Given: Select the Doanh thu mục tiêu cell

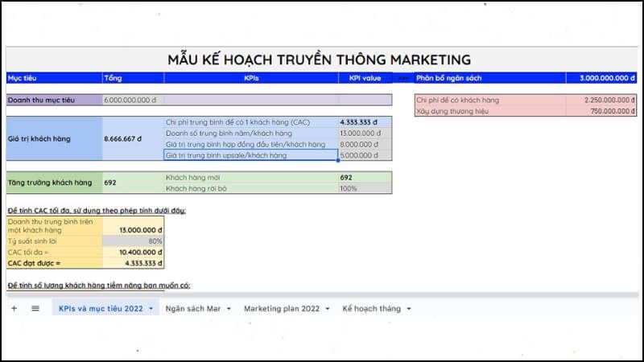Looking at the screenshot, I should click(54, 100).
